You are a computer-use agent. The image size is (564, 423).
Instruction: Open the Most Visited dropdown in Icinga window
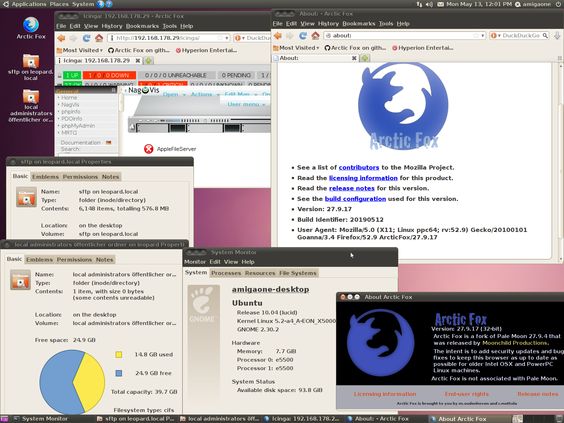tap(79, 50)
